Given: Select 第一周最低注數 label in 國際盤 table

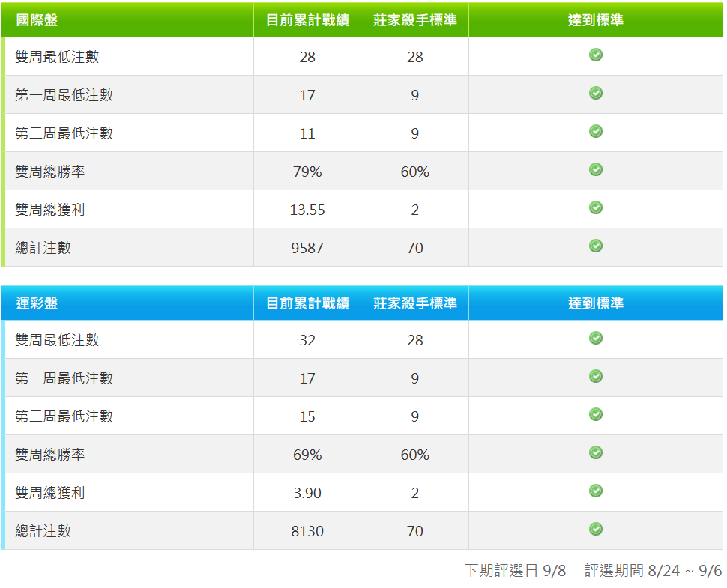Looking at the screenshot, I should [64, 95].
